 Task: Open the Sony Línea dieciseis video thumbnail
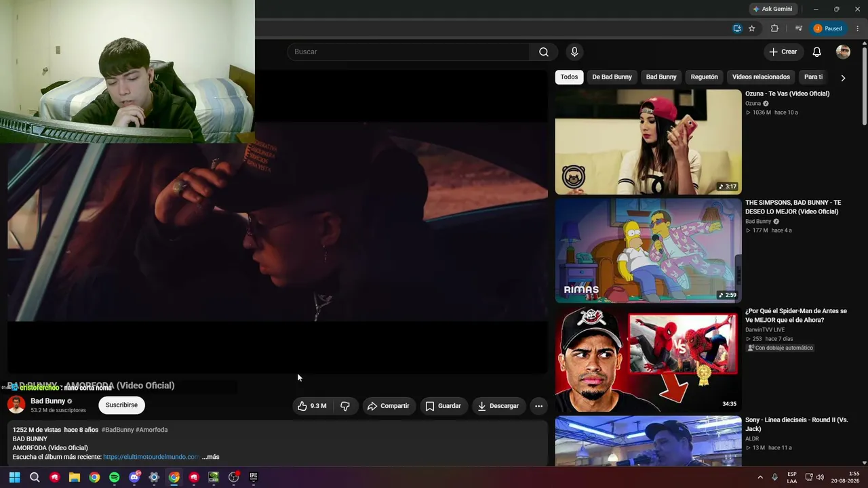point(648,441)
